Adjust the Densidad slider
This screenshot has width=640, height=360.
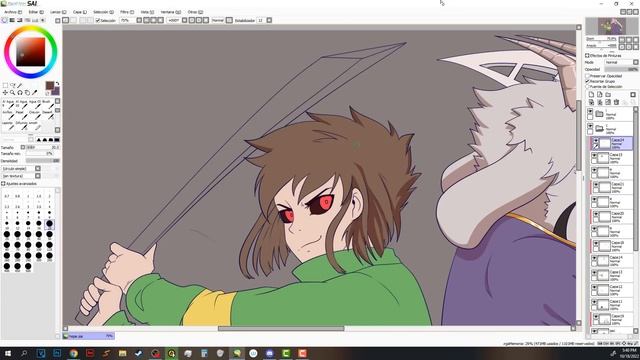point(42,161)
